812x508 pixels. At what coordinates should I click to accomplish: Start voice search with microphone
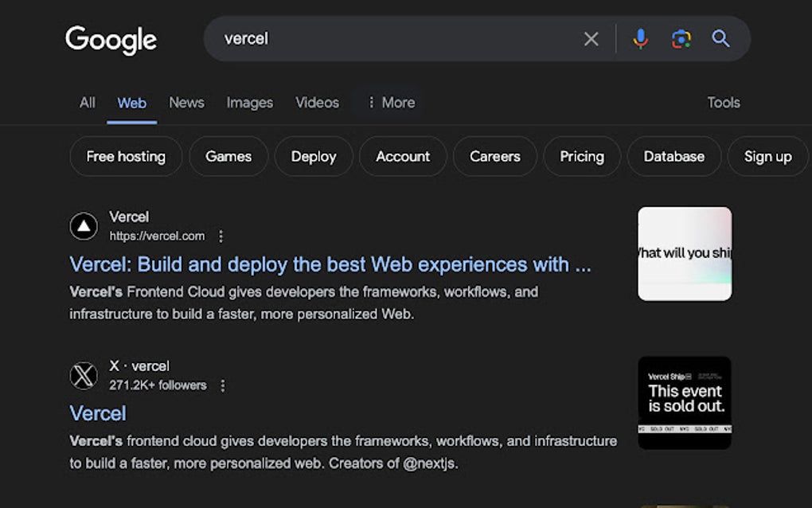click(640, 38)
